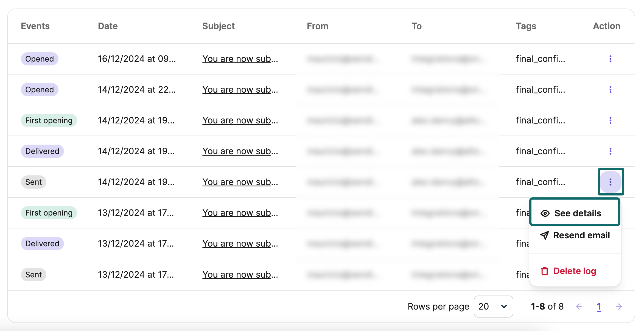
Task: Click final_confi... tag in 14/12/2024 Sent row
Action: pos(540,182)
